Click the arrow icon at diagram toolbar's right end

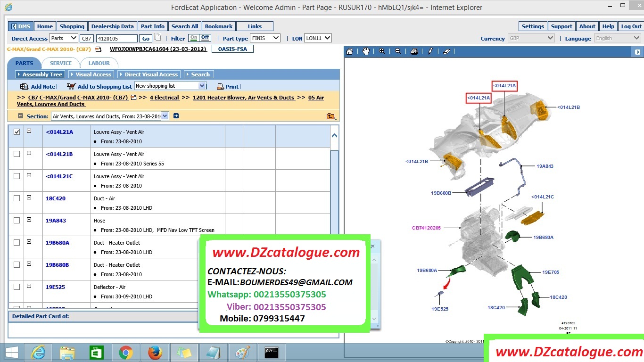(x=637, y=52)
